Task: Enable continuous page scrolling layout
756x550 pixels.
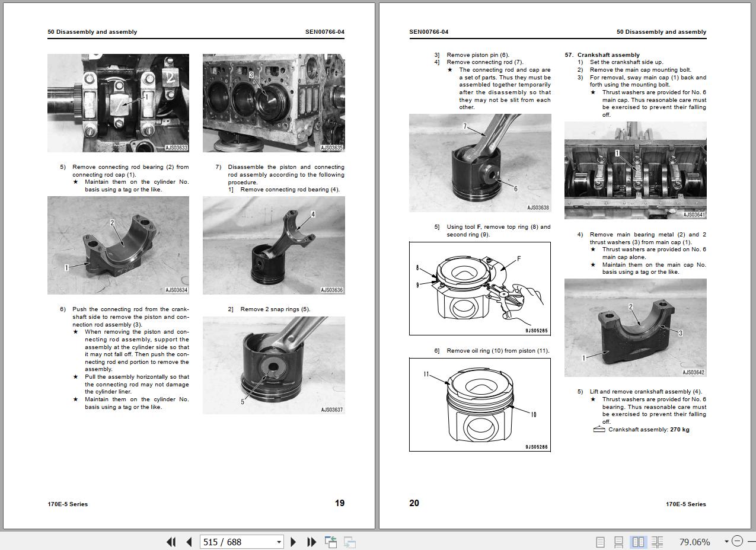Action: tap(618, 542)
